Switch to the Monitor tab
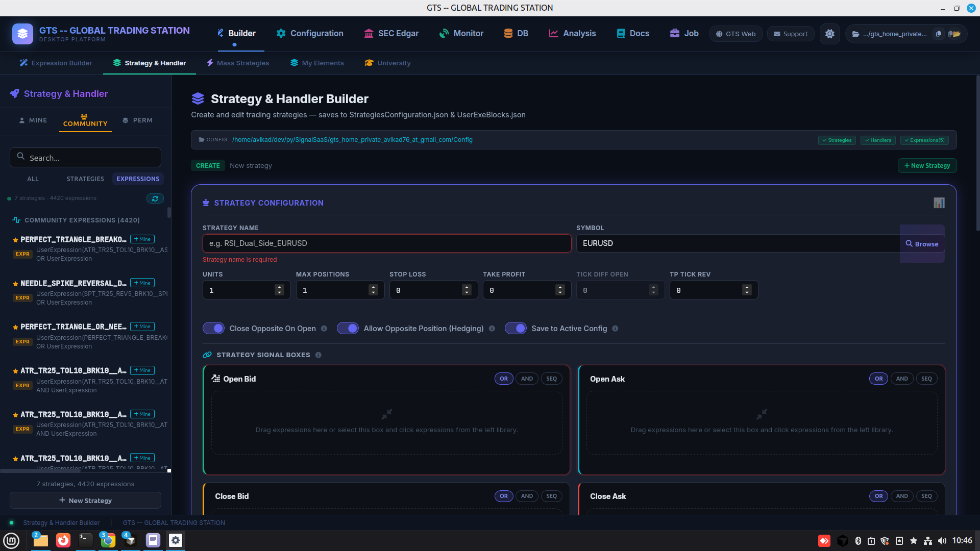Image resolution: width=980 pixels, height=551 pixels. (461, 34)
